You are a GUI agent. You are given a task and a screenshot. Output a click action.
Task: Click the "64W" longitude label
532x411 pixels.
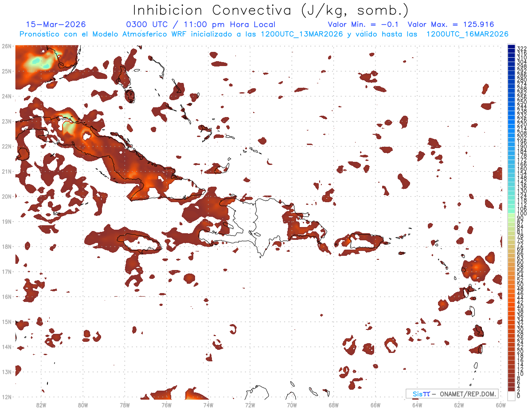pos(417,405)
